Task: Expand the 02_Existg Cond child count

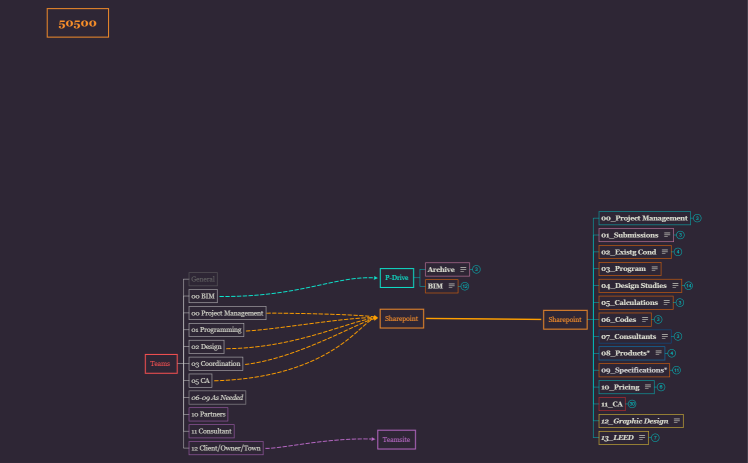Action: (677, 252)
